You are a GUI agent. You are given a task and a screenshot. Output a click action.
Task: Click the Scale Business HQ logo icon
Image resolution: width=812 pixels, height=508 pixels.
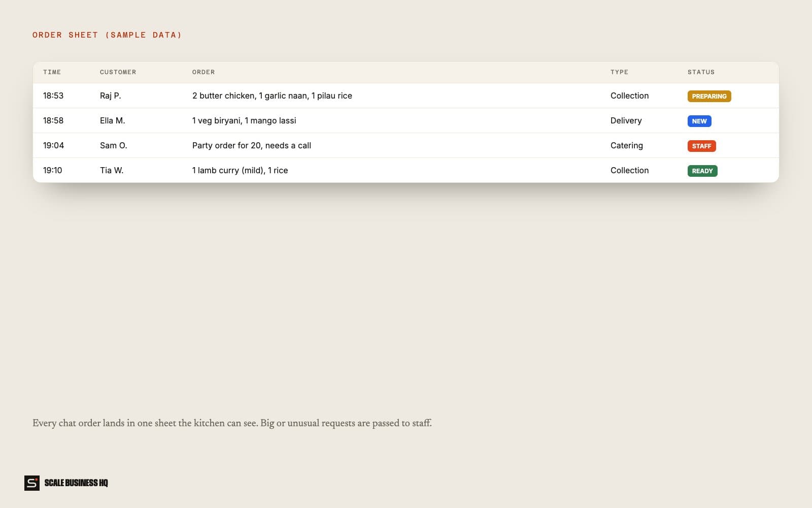click(x=32, y=483)
